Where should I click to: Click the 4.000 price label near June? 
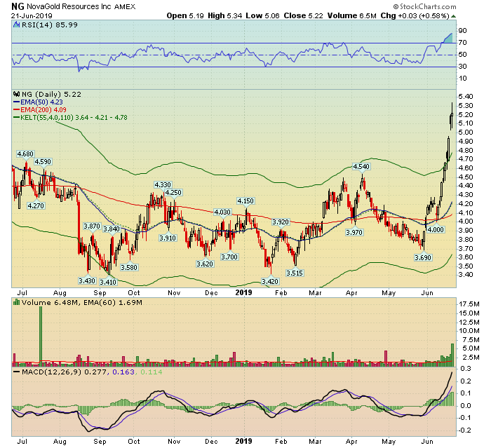[436, 229]
